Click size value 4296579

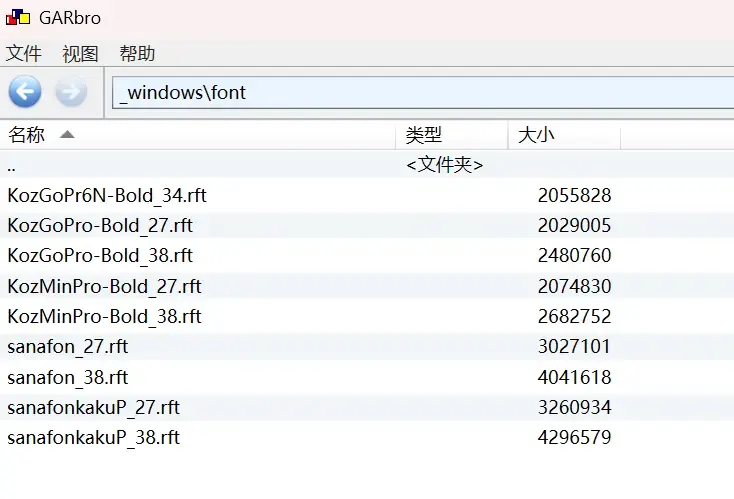point(574,437)
